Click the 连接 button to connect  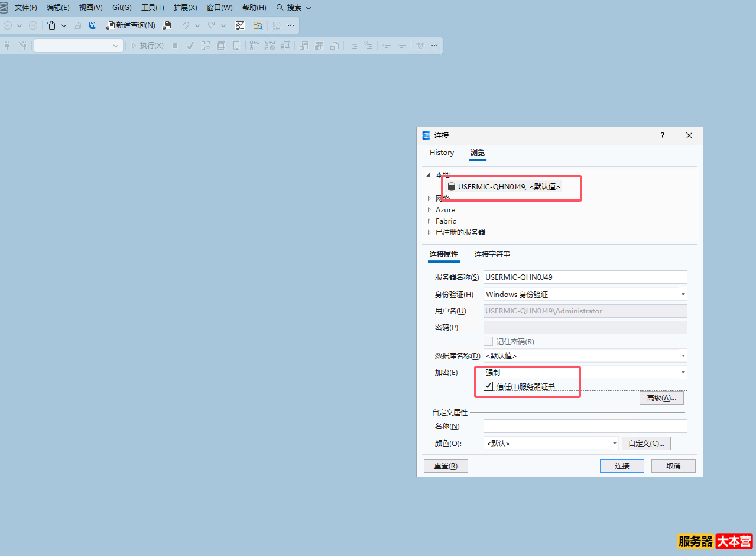[621, 466]
